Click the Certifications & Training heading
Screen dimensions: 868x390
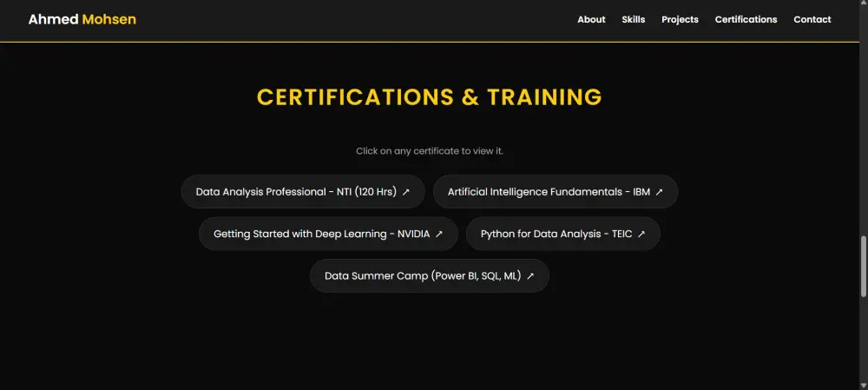(x=430, y=97)
